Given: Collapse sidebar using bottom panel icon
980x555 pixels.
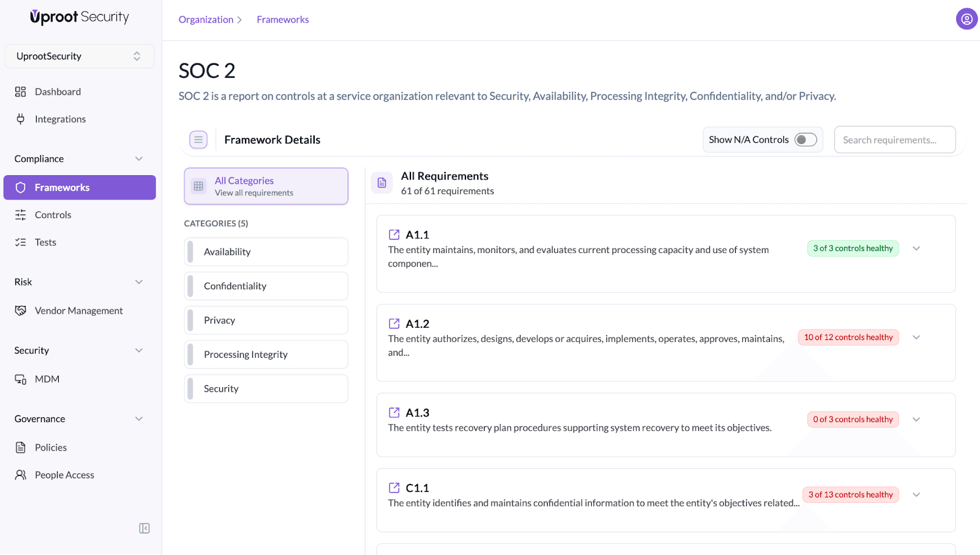Looking at the screenshot, I should click(x=144, y=528).
